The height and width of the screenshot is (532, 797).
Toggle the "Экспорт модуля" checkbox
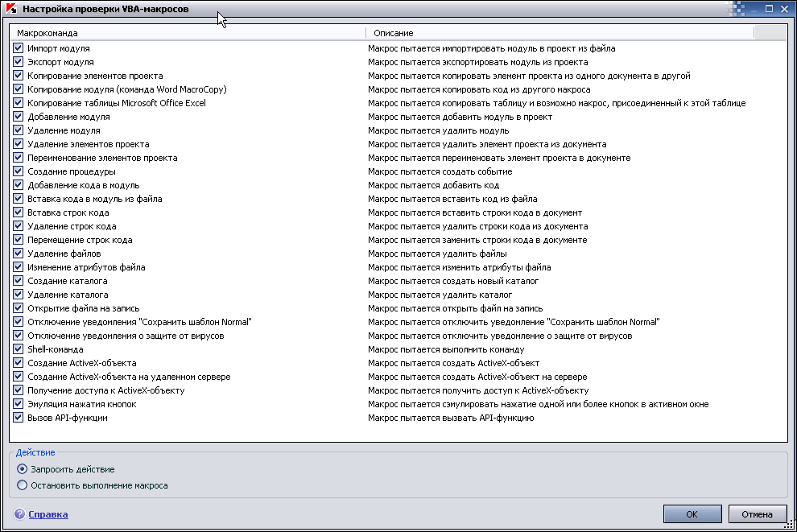(19, 63)
